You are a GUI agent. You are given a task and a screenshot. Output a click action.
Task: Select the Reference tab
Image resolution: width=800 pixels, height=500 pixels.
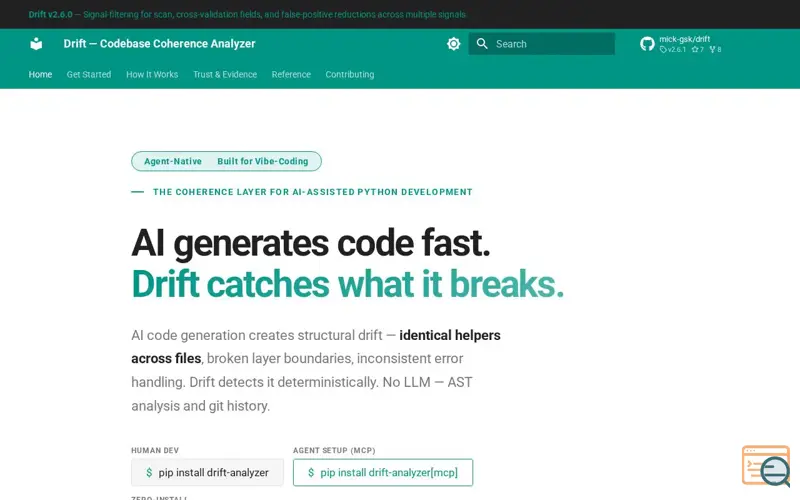click(x=291, y=74)
